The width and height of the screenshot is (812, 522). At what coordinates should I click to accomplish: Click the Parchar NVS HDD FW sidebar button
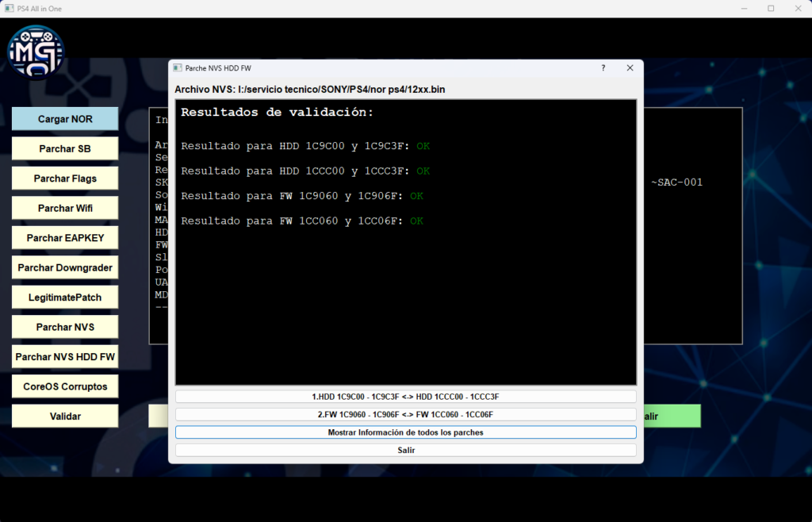(65, 357)
